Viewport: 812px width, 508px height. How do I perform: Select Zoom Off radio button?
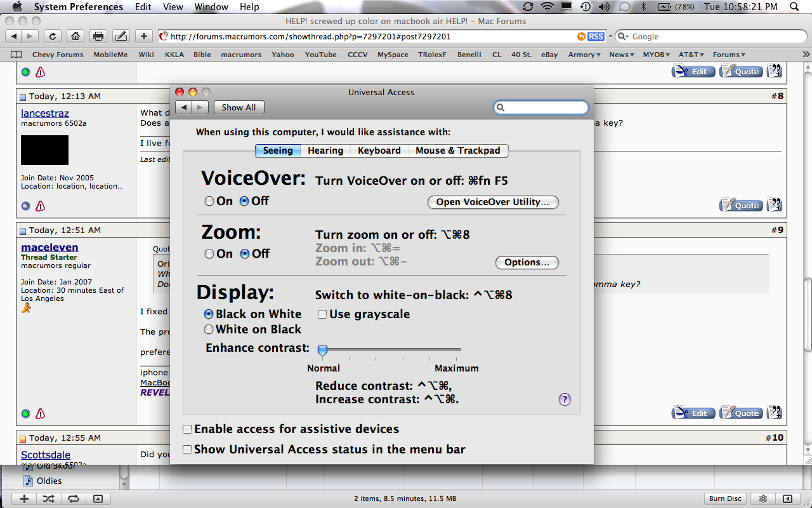pyautogui.click(x=245, y=254)
